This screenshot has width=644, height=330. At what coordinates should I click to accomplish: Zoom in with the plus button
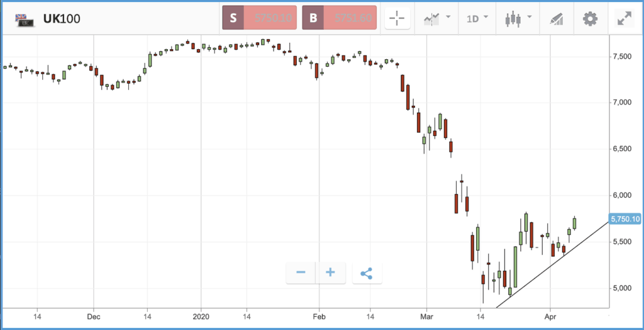pos(331,273)
